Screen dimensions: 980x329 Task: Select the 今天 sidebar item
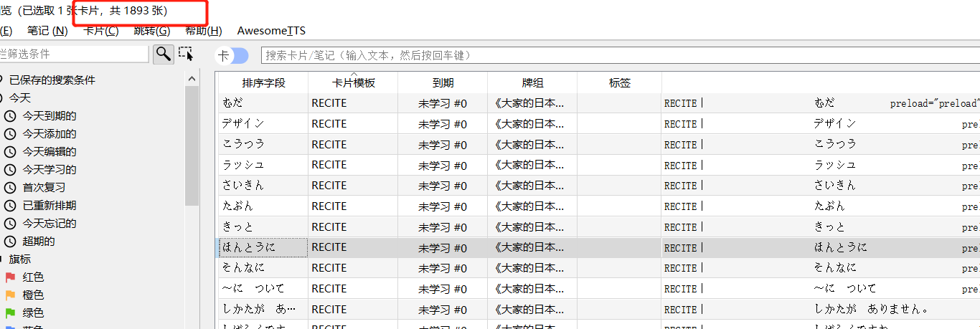pyautogui.click(x=20, y=98)
